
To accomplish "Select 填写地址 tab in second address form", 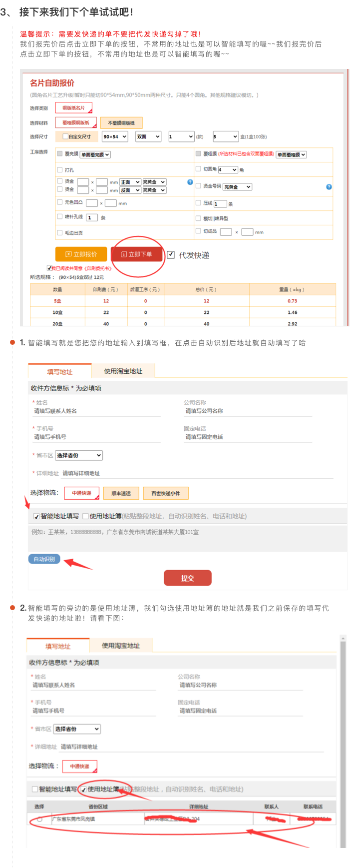I will click(58, 646).
